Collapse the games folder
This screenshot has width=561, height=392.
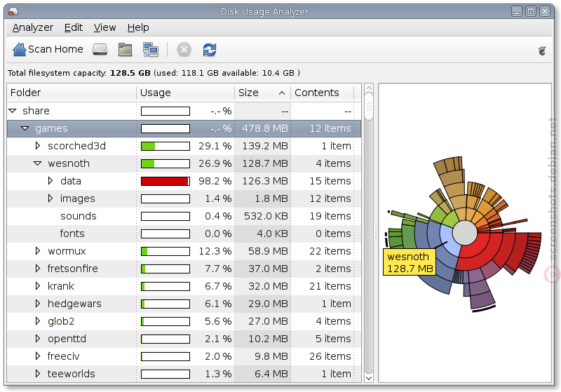click(x=25, y=128)
